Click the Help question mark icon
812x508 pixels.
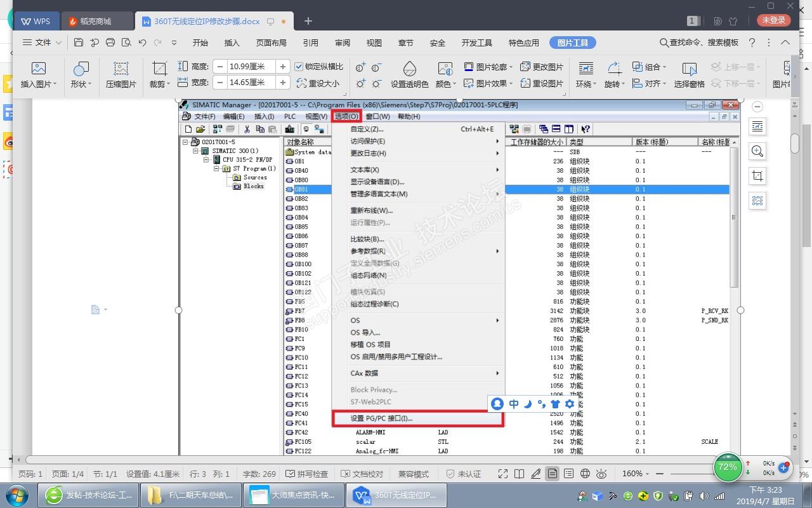(752, 43)
